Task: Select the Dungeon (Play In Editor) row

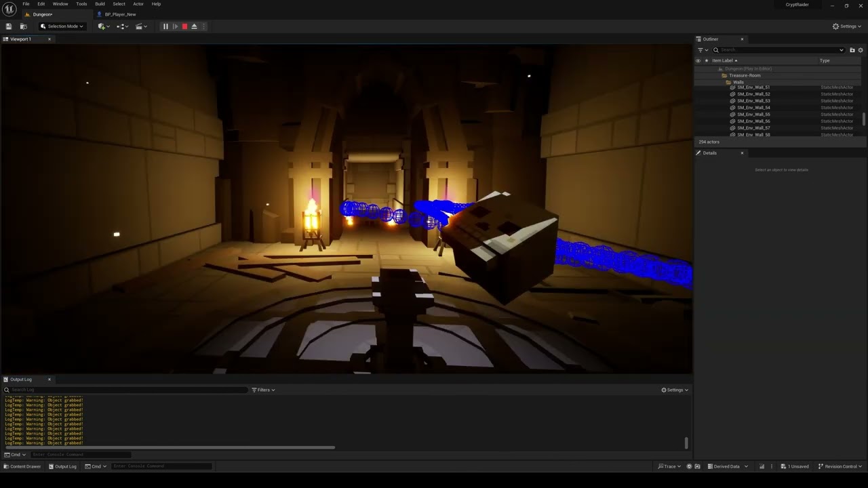Action: [748, 68]
